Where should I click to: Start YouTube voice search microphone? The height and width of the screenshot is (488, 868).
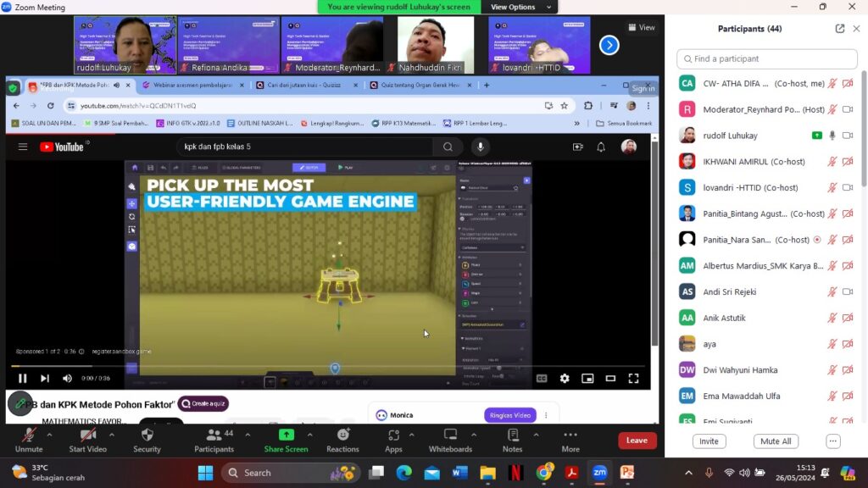coord(481,147)
